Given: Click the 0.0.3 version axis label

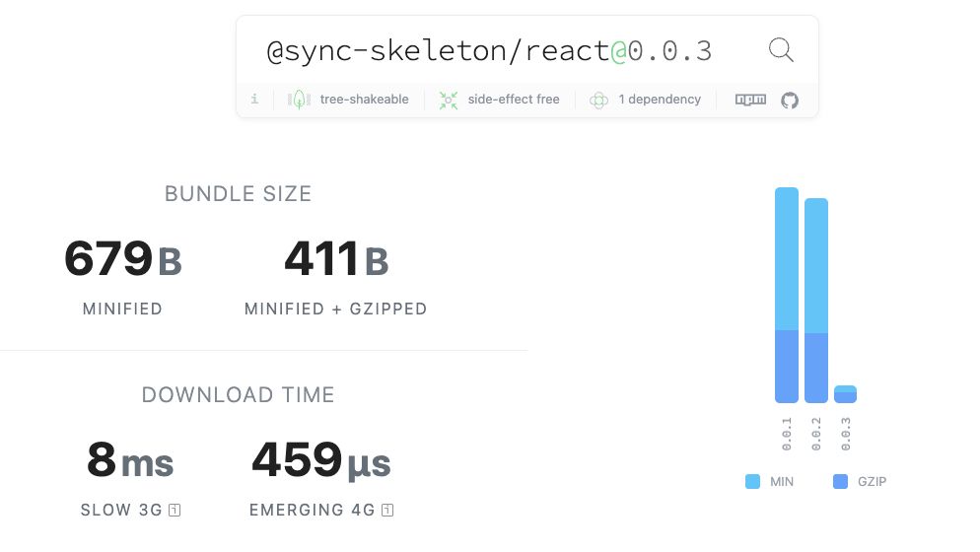Looking at the screenshot, I should (x=846, y=434).
